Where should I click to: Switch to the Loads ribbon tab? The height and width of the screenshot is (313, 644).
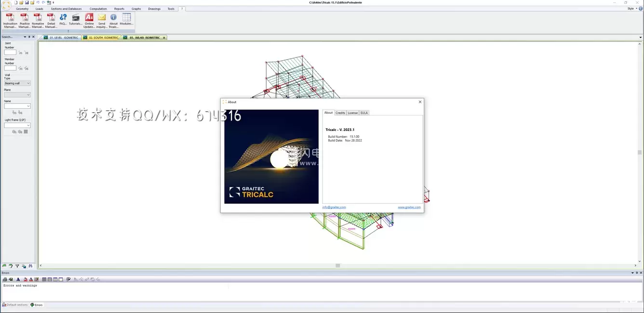pyautogui.click(x=40, y=9)
